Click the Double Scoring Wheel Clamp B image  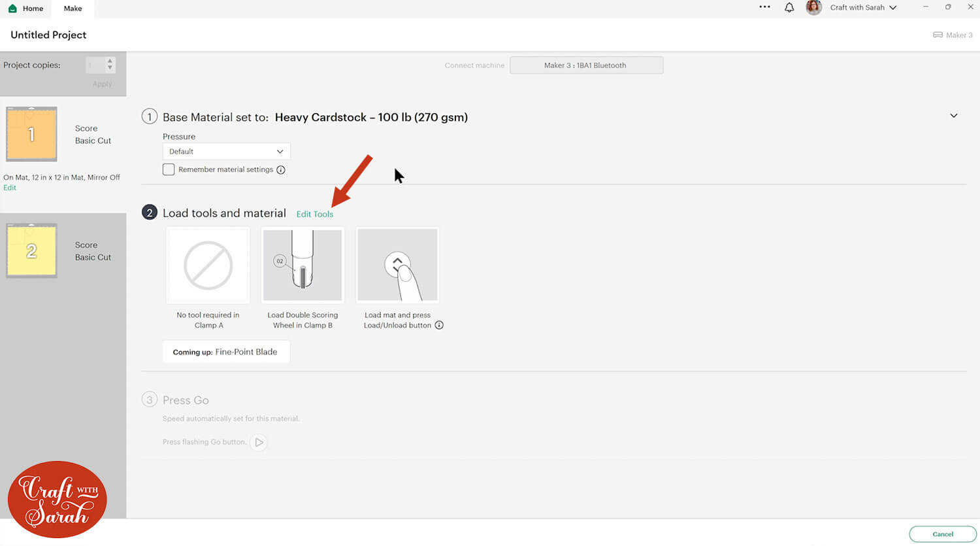(x=302, y=265)
